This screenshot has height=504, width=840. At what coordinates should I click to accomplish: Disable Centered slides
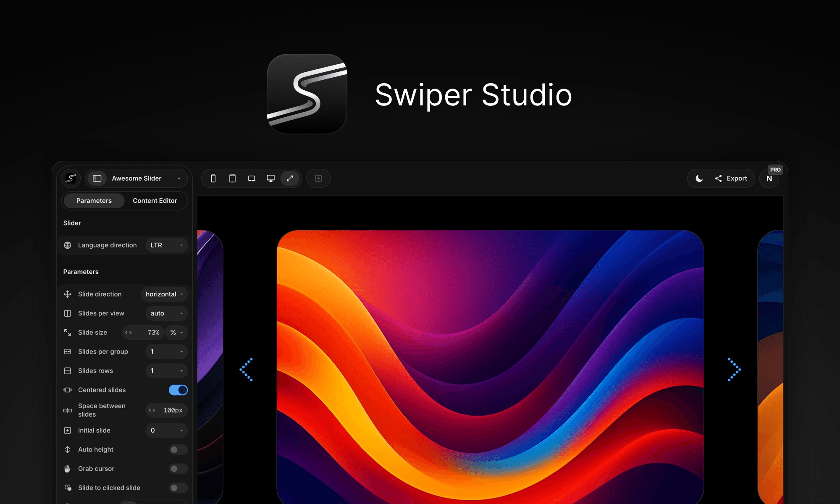(178, 390)
